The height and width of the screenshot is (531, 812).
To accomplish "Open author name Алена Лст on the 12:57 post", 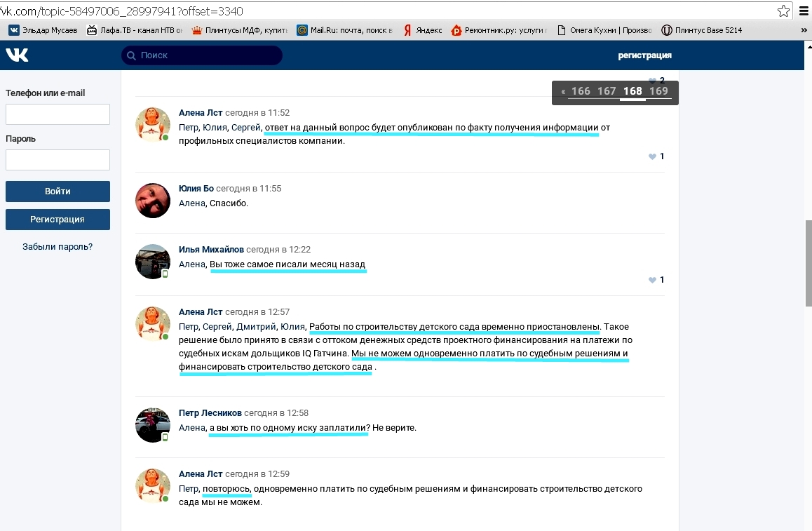I will (x=201, y=312).
